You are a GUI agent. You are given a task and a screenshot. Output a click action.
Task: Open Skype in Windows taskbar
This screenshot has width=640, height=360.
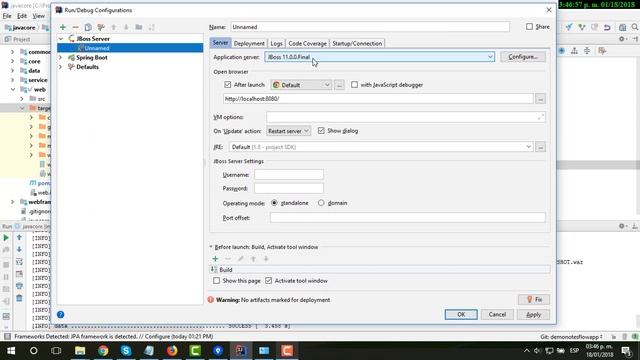tap(126, 351)
